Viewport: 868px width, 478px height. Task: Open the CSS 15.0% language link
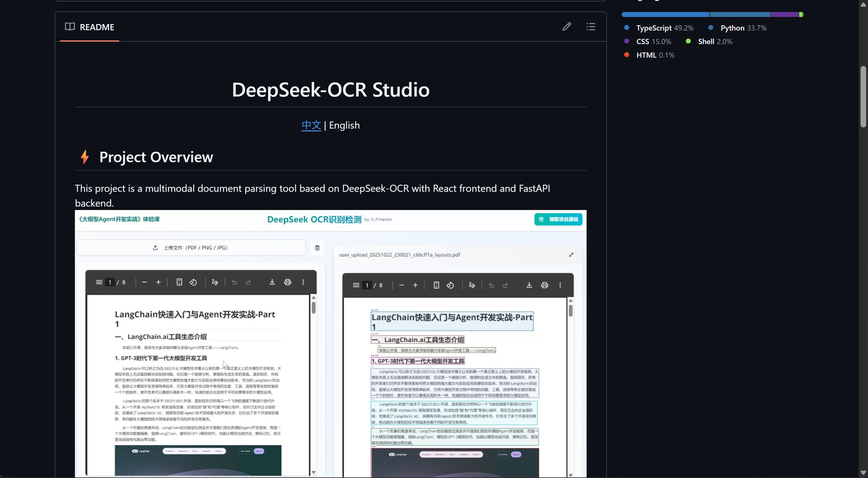pyautogui.click(x=647, y=41)
